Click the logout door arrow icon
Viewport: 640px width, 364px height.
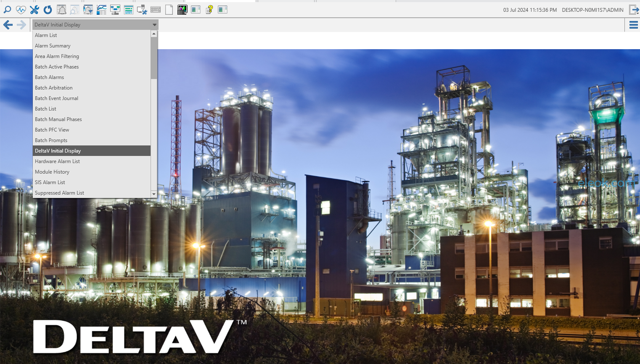(x=634, y=10)
